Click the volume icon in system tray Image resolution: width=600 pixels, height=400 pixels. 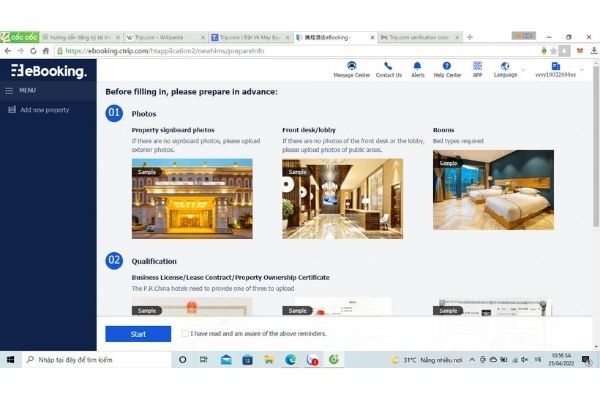coord(524,359)
